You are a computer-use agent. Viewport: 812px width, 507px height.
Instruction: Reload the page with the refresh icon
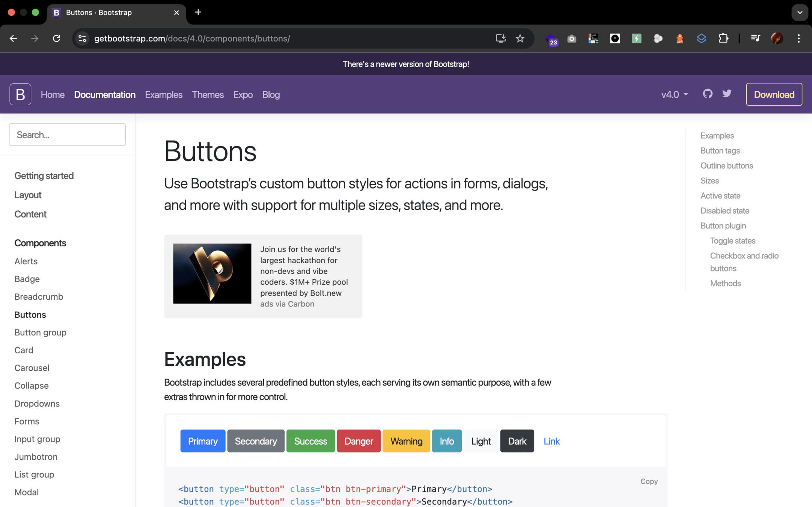click(x=56, y=38)
